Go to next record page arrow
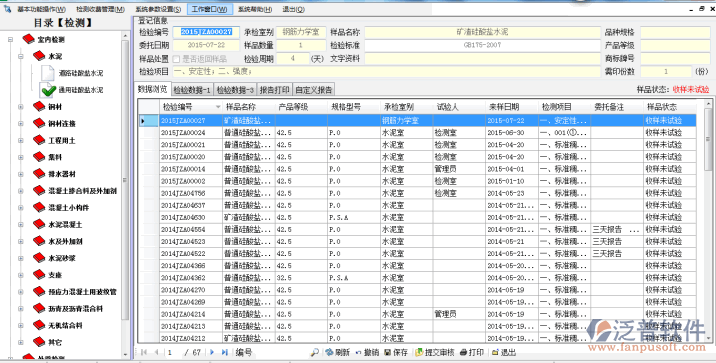The image size is (716, 363). (212, 352)
